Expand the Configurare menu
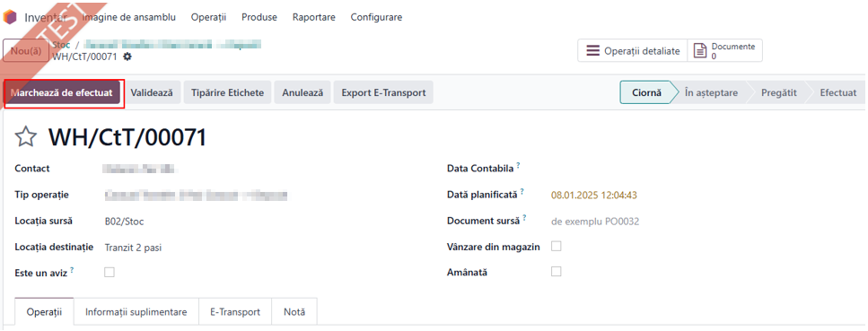 tap(376, 17)
